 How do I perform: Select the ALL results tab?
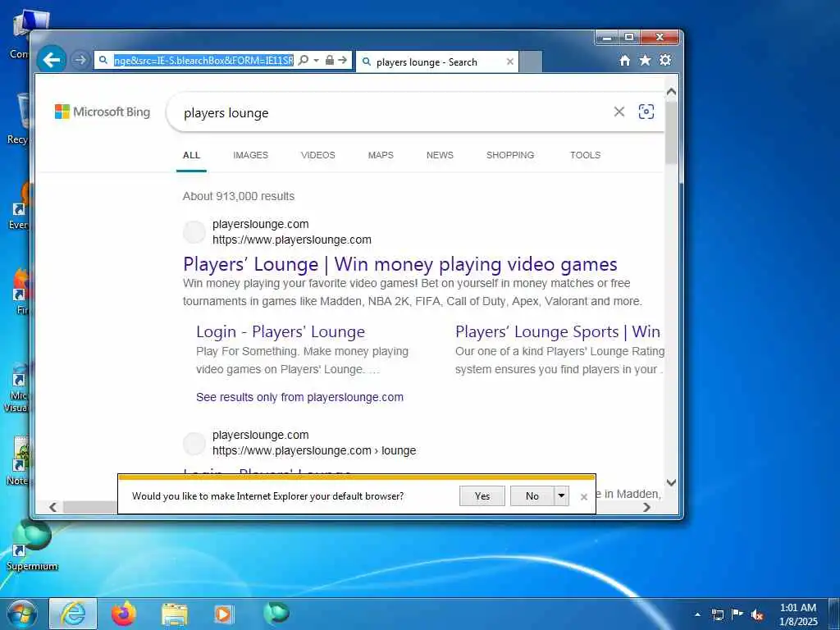[191, 155]
